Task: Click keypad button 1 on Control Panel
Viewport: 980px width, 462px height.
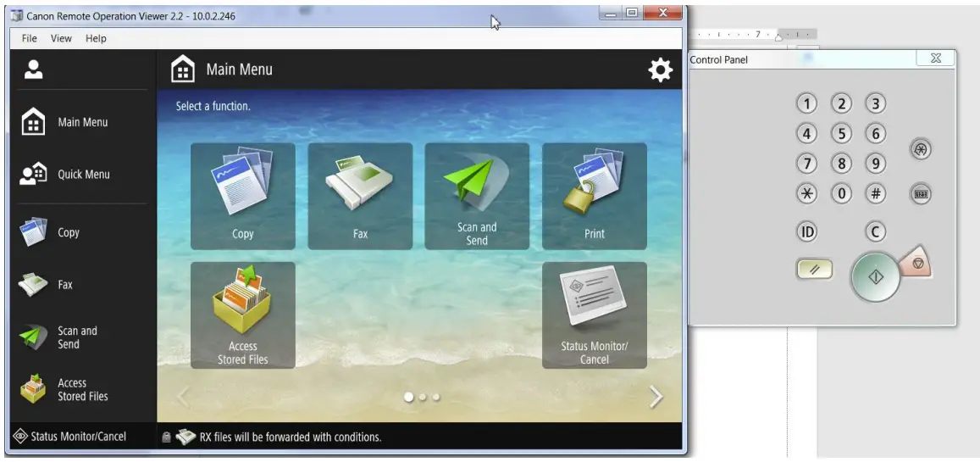Action: pos(807,103)
